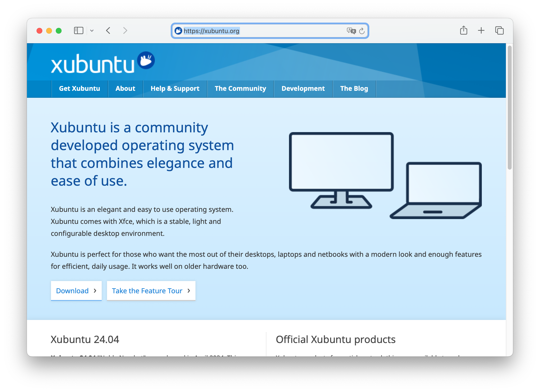The image size is (540, 392).
Task: Click the xubuntu logo in header
Action: click(x=103, y=62)
